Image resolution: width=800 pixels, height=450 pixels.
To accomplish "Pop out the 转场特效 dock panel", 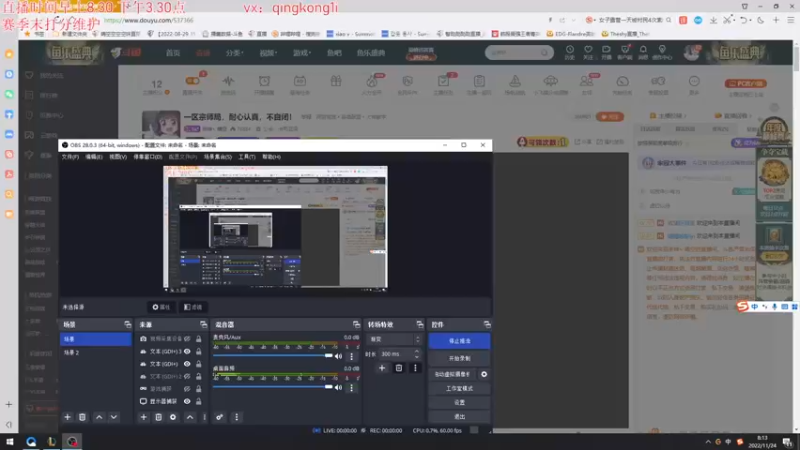I will coord(419,324).
